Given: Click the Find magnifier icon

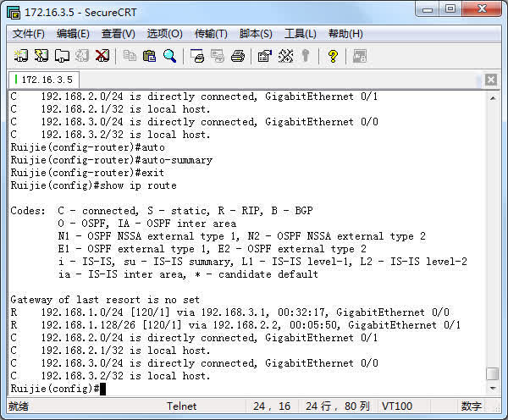Looking at the screenshot, I should point(170,56).
